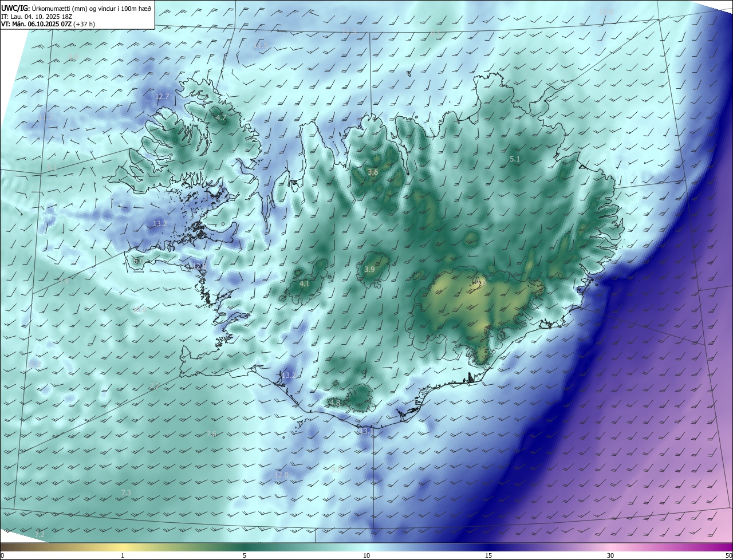
Task: Click the 11.5 value label
Action: (261, 45)
